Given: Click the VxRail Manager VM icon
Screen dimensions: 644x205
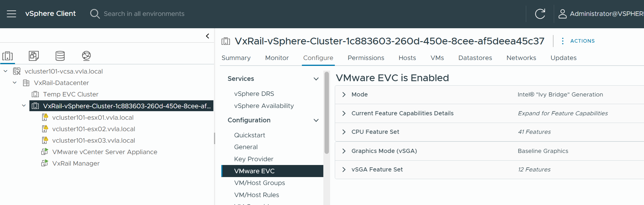Looking at the screenshot, I should (45, 163).
